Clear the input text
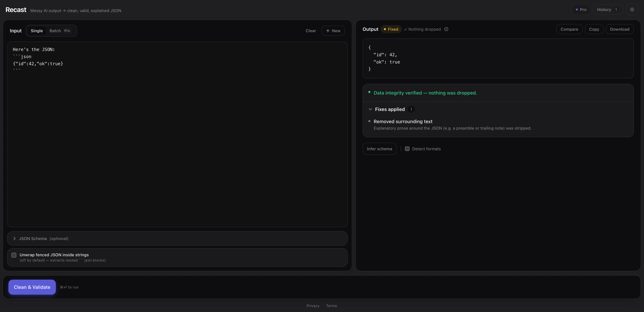This screenshot has width=644, height=312. pos(311,31)
